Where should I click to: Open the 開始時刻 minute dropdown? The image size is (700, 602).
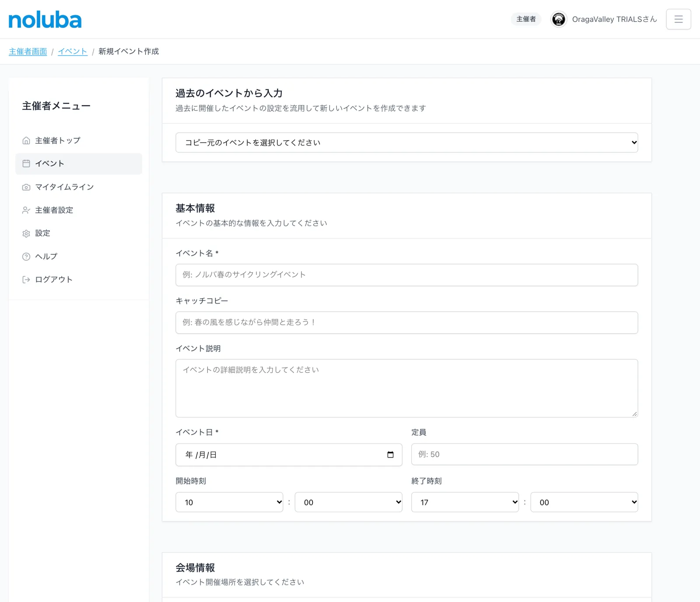tap(348, 502)
